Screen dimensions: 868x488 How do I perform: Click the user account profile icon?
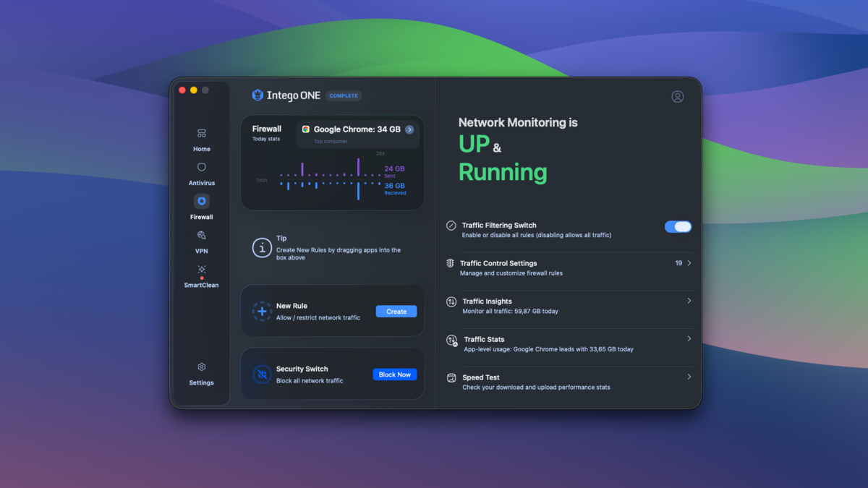(677, 97)
